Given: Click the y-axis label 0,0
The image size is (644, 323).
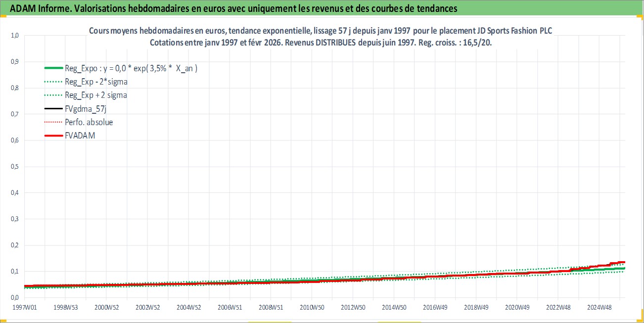Looking at the screenshot, I should (14, 298).
